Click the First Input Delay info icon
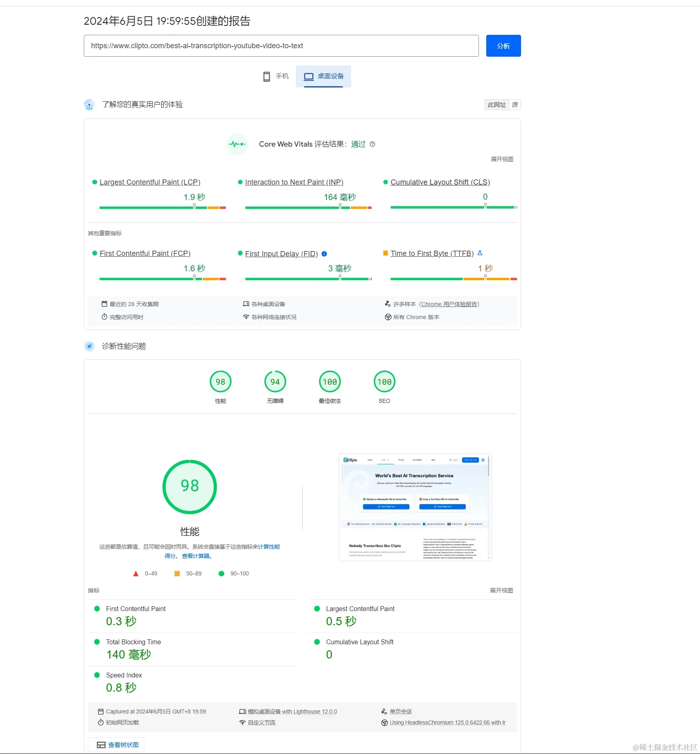Image resolution: width=700 pixels, height=754 pixels. tap(324, 254)
